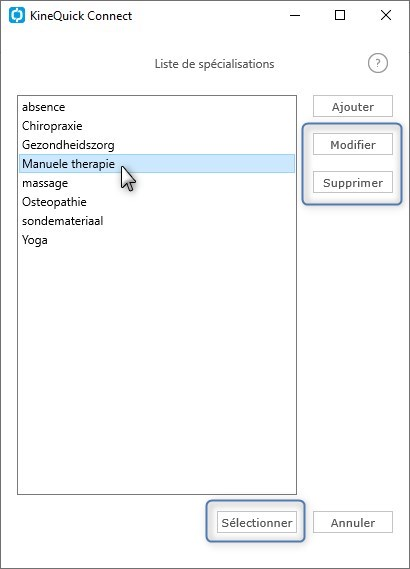Click the Annuler button
The height and width of the screenshot is (569, 410).
click(x=353, y=522)
